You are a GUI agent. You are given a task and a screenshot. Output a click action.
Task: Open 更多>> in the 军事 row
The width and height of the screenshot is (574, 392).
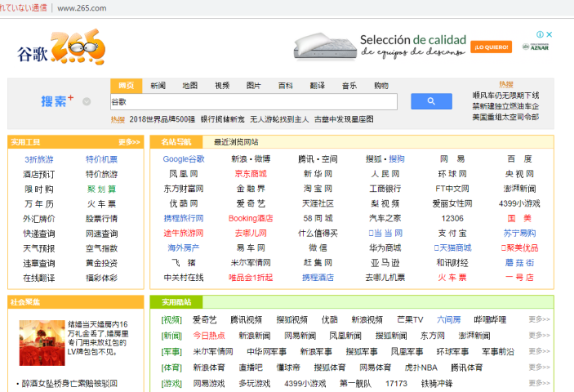[539, 351]
